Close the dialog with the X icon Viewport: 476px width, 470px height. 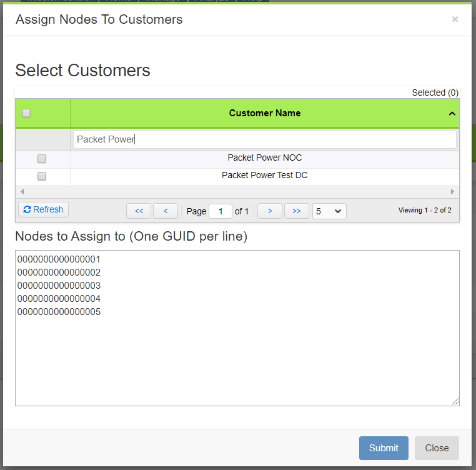455,19
